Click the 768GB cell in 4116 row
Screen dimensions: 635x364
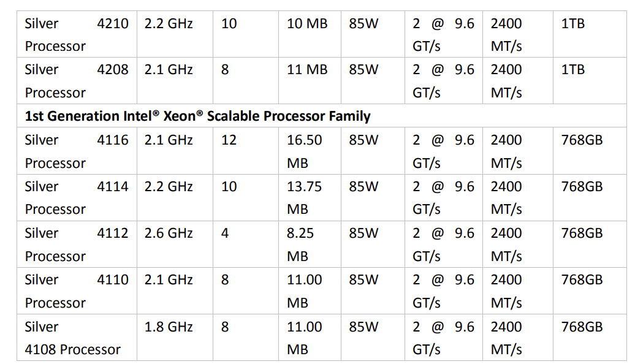(x=582, y=140)
